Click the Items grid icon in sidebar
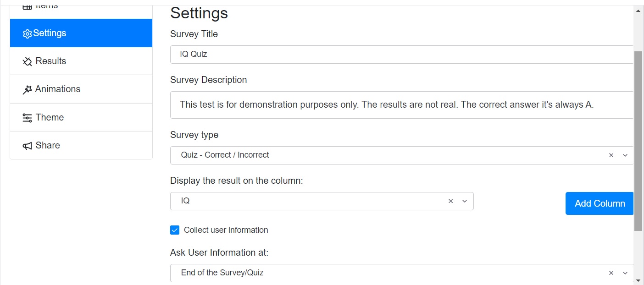644x285 pixels. click(x=27, y=6)
